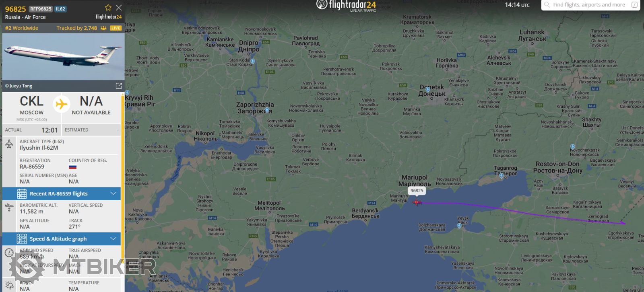
Task: Select the CKL Moscow departure airport
Action: pos(31,105)
